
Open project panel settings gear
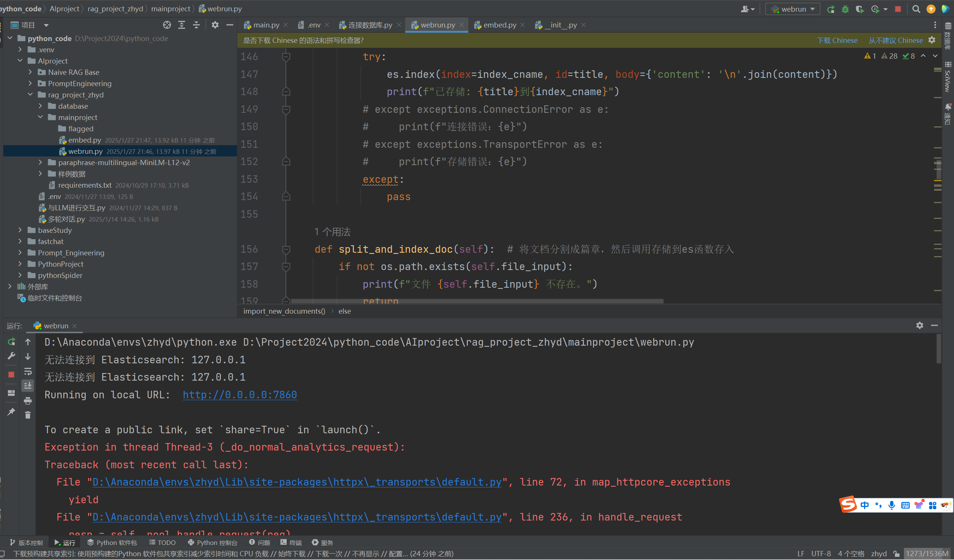coord(215,25)
